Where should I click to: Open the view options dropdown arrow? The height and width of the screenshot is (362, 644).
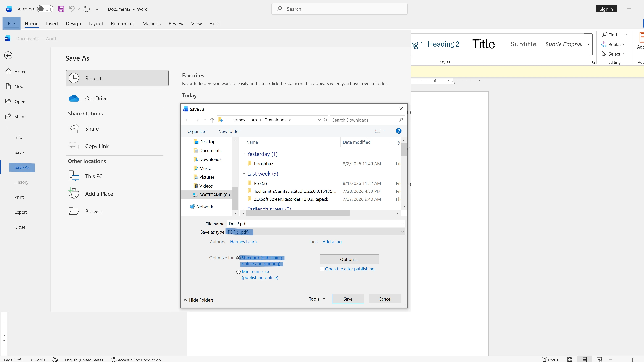(384, 131)
